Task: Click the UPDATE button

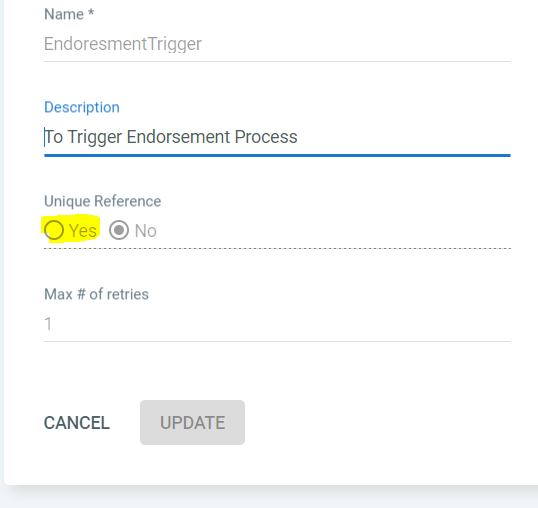Action: point(192,422)
